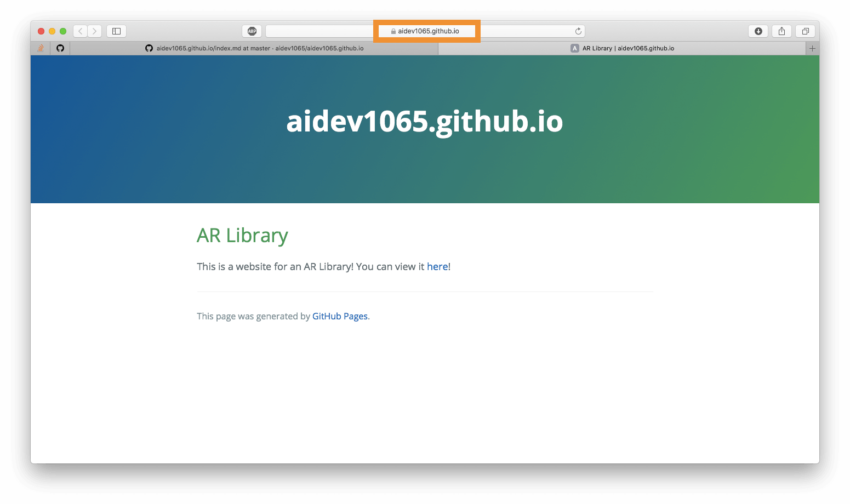The width and height of the screenshot is (850, 504).
Task: Click the AR Library heading
Action: 242,236
